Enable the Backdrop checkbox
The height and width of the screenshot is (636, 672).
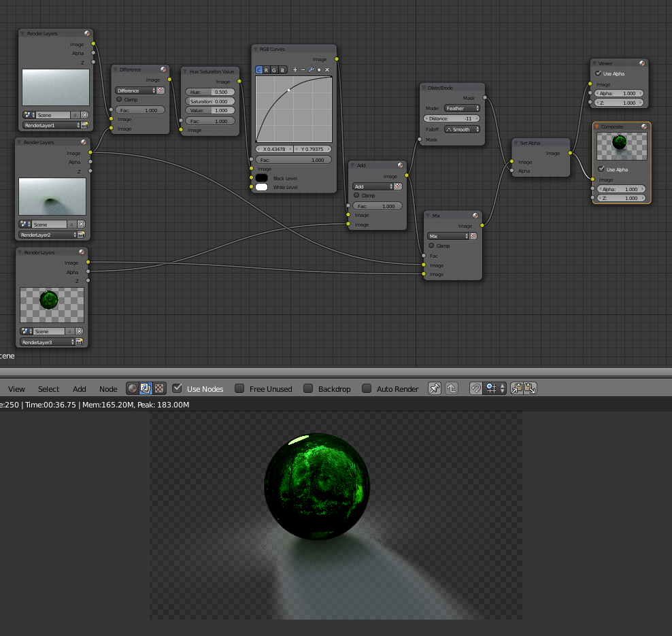tap(308, 388)
